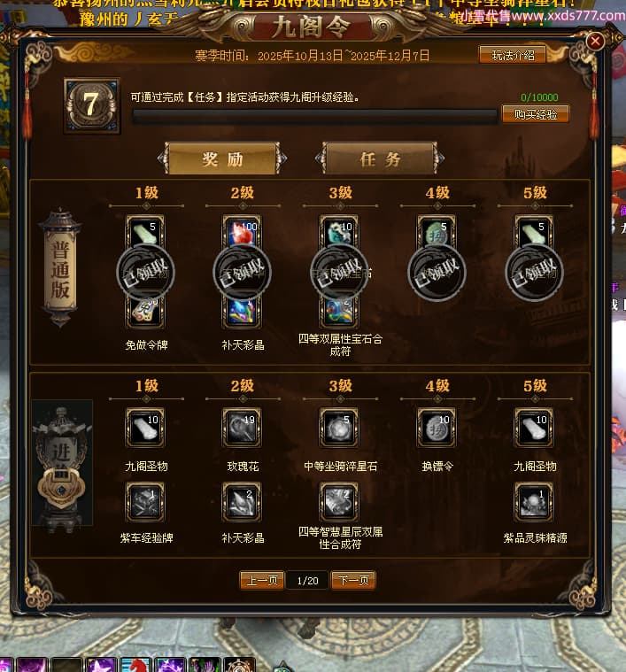This screenshot has height=672, width=626.
Task: Open the 奖励 tab
Action: 222,159
